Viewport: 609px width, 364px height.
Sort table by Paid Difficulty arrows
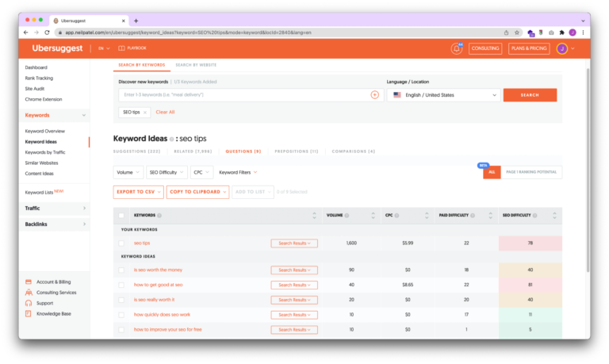(x=491, y=216)
